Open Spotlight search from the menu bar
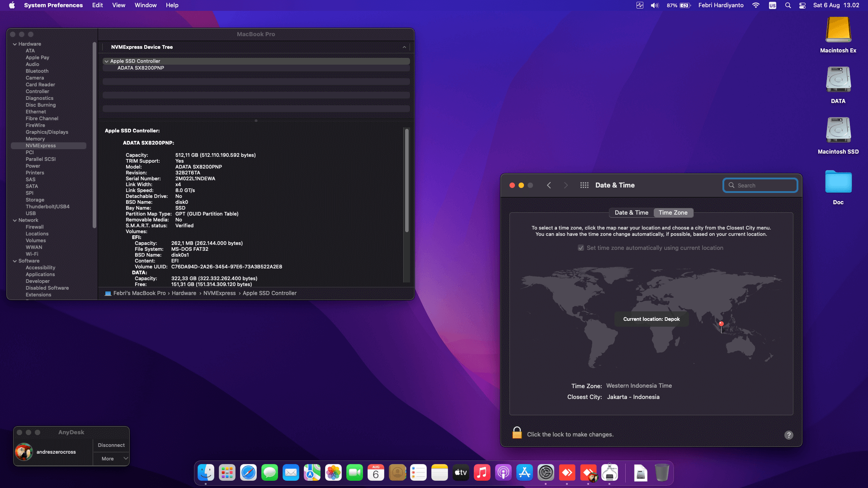 pyautogui.click(x=788, y=5)
